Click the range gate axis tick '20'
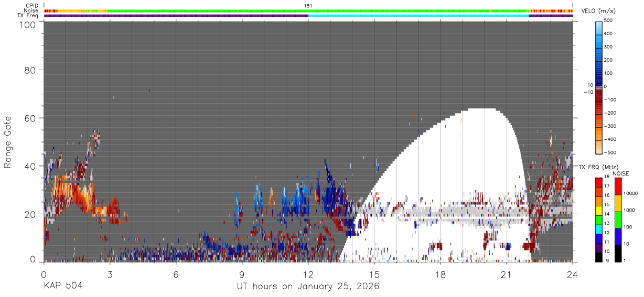644x297 pixels. (30, 214)
